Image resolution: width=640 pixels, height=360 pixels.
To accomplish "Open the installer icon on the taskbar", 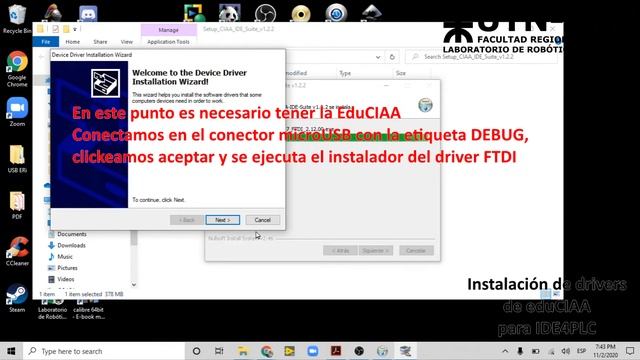I will coord(382,351).
